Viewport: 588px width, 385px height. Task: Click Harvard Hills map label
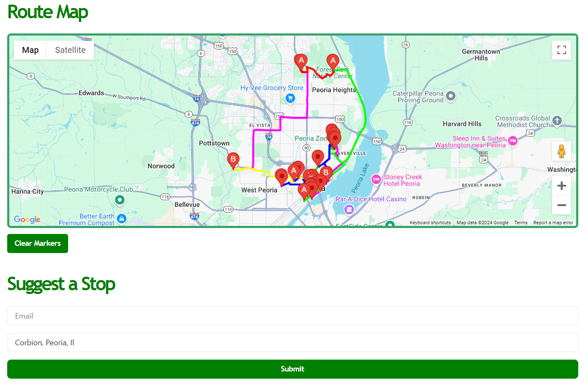(x=462, y=124)
